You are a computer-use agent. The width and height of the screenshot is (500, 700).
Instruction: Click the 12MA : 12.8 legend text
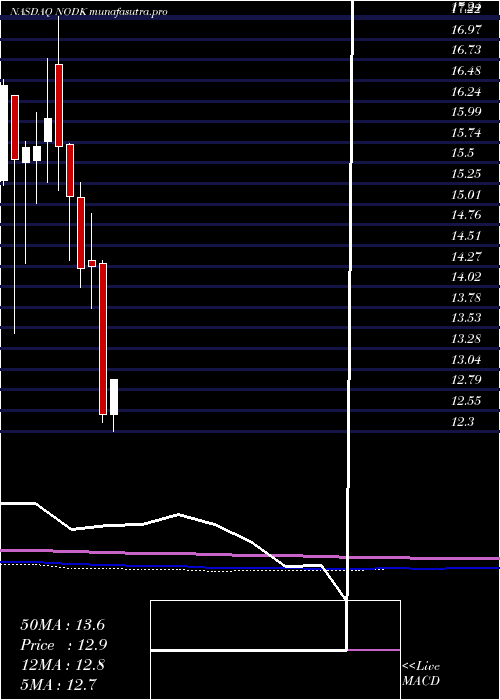(x=62, y=665)
